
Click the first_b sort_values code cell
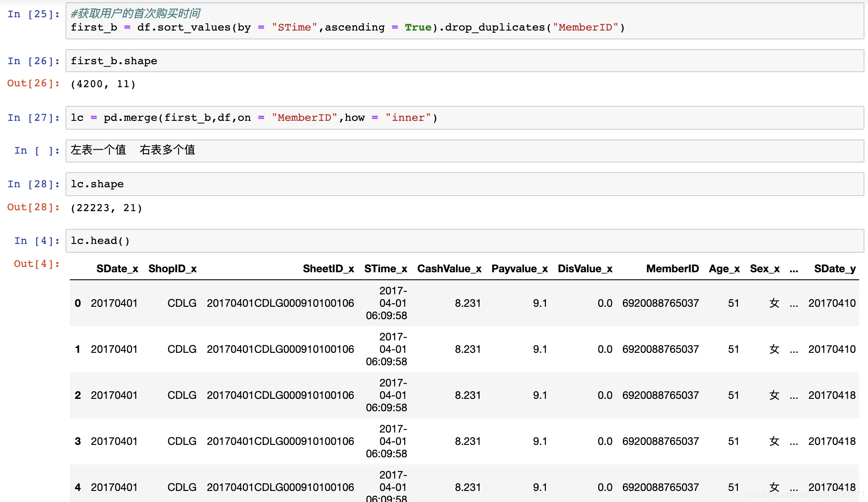pos(465,21)
